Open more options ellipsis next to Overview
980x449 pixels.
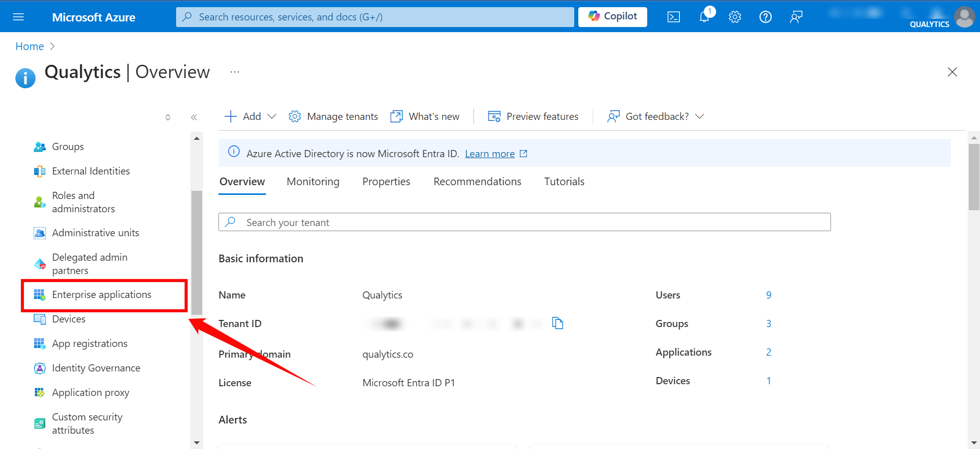(x=235, y=72)
